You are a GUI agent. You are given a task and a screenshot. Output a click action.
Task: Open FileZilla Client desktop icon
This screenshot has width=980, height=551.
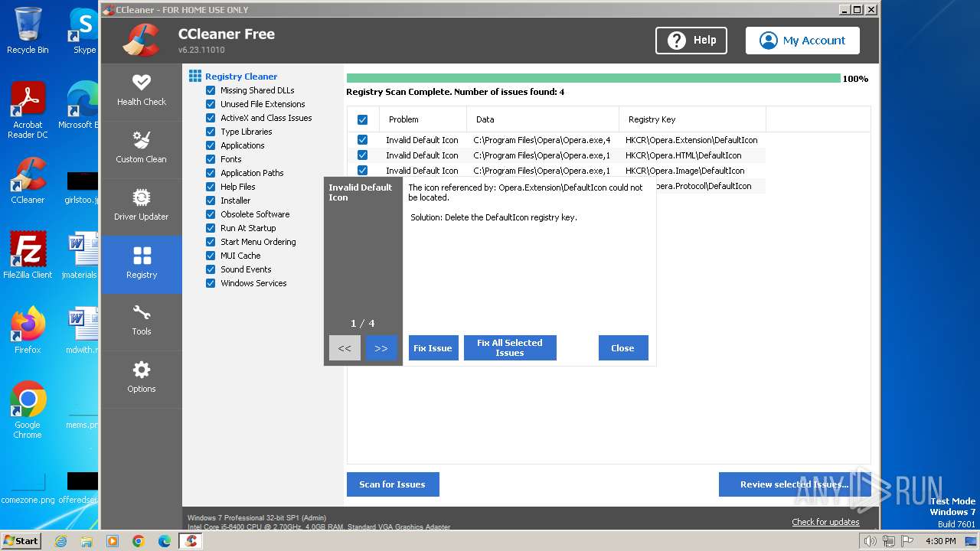tap(28, 256)
